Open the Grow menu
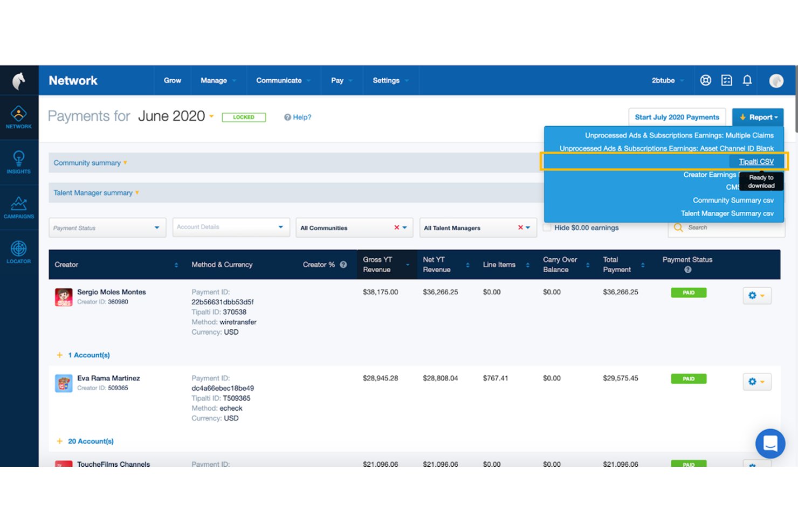Image resolution: width=798 pixels, height=532 pixels. (173, 80)
